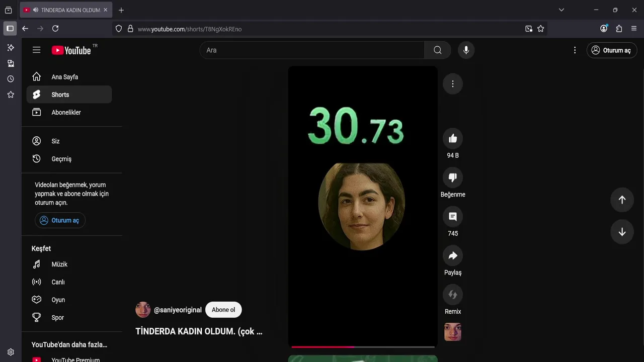
Task: Open the sound thumbnail below Remix
Action: (452, 332)
